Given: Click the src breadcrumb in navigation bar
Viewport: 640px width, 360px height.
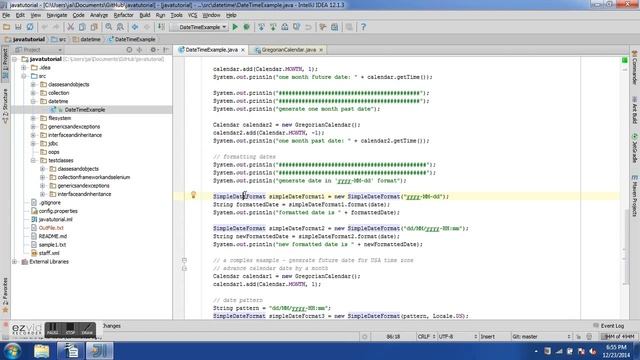Looking at the screenshot, I should pyautogui.click(x=59, y=40).
